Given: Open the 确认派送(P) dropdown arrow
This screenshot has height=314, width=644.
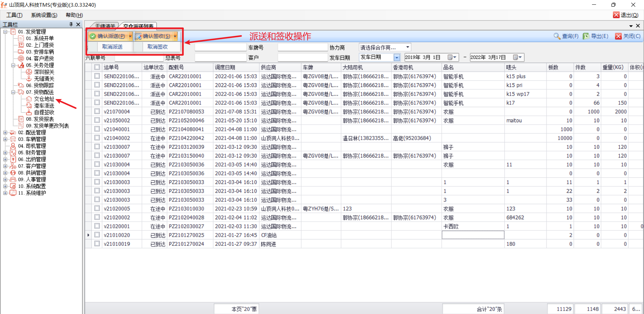Looking at the screenshot, I should 130,36.
